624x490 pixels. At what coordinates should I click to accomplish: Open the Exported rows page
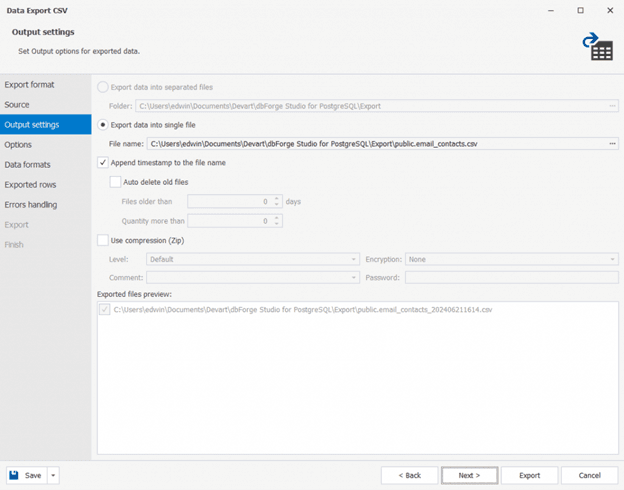pyautogui.click(x=30, y=185)
